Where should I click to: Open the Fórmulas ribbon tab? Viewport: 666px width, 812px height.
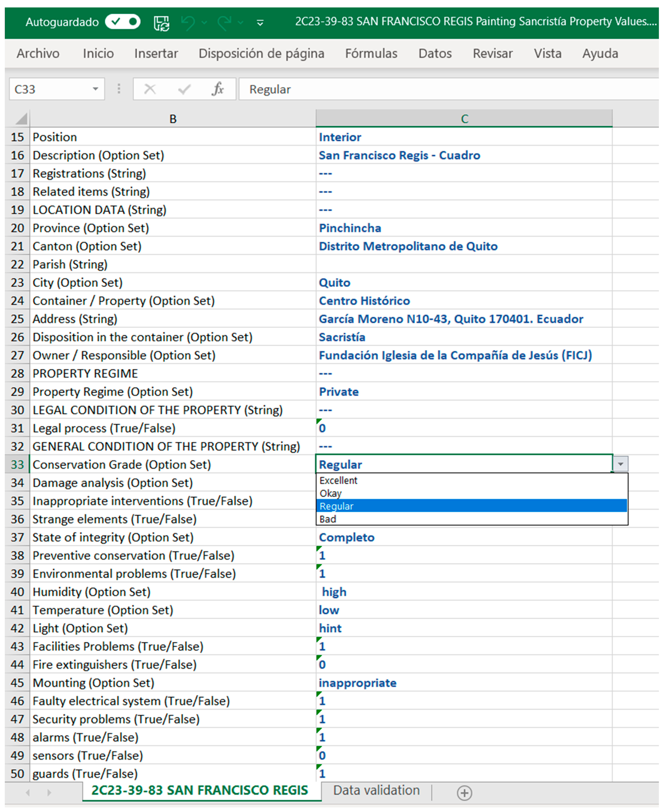pos(371,53)
